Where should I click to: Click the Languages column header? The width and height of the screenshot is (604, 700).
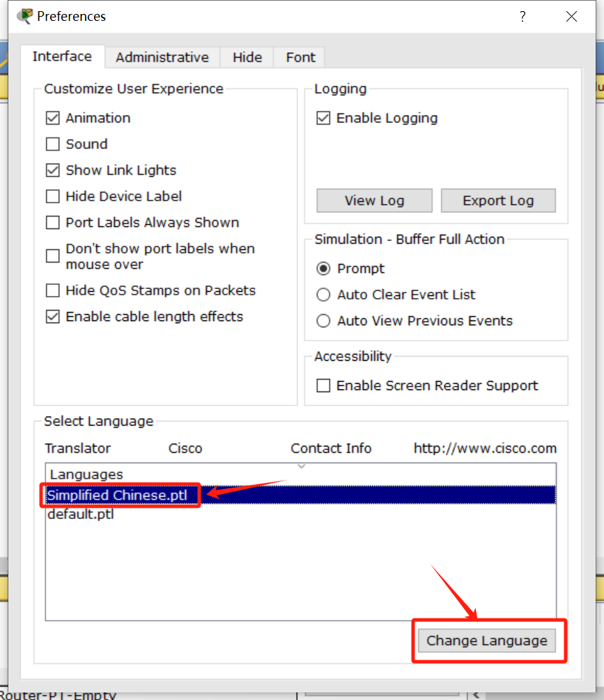coord(300,474)
